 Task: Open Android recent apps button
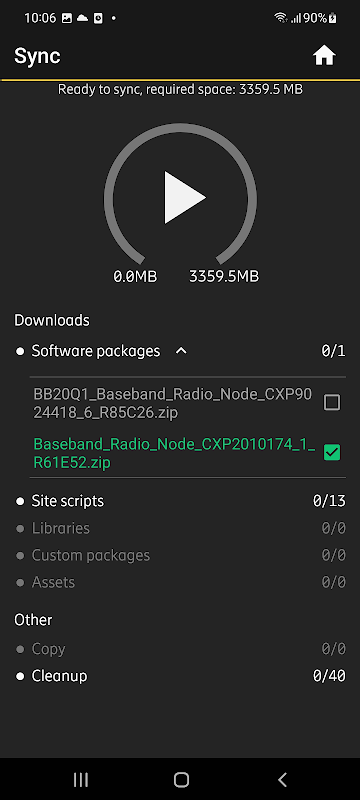tap(81, 779)
